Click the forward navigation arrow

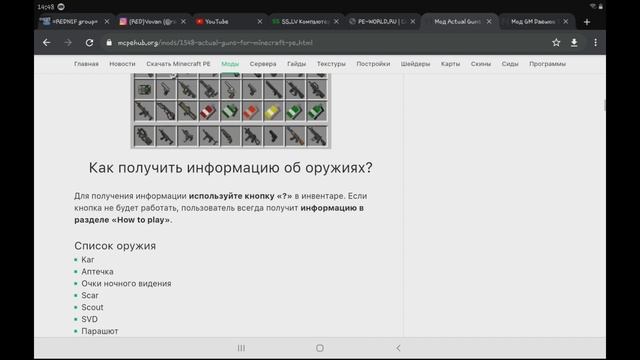click(x=68, y=42)
